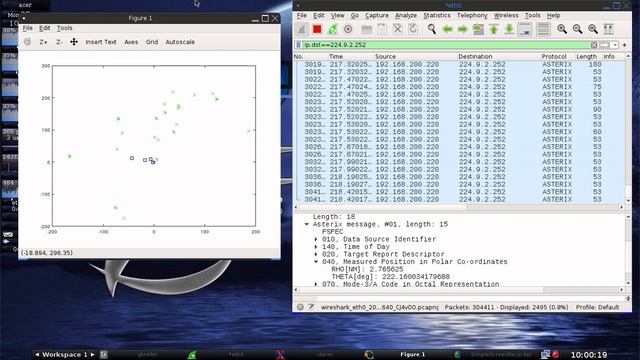Stop the running packet capture

point(317,29)
